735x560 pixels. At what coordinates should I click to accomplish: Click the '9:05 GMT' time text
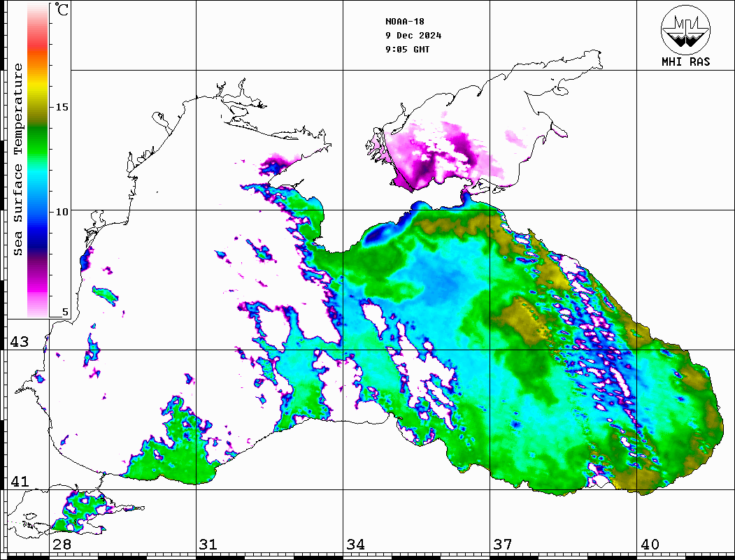click(407, 49)
